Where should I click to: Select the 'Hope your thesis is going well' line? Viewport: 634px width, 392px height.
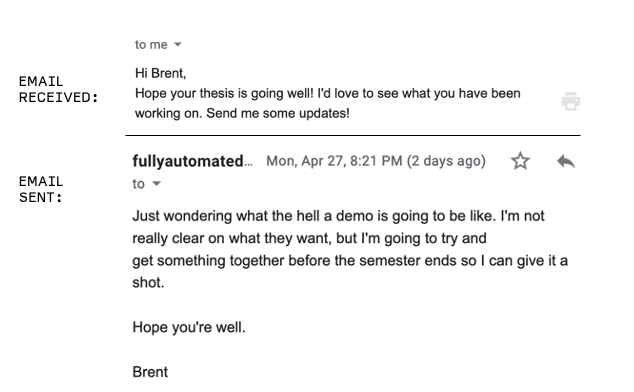328,93
